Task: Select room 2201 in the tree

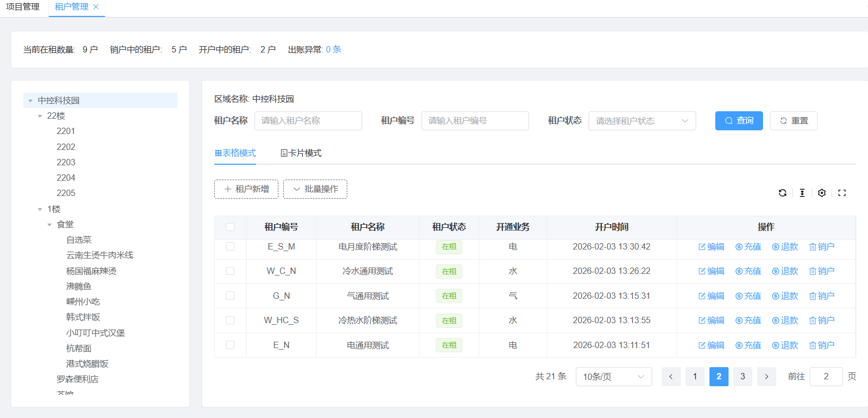Action: click(x=66, y=131)
